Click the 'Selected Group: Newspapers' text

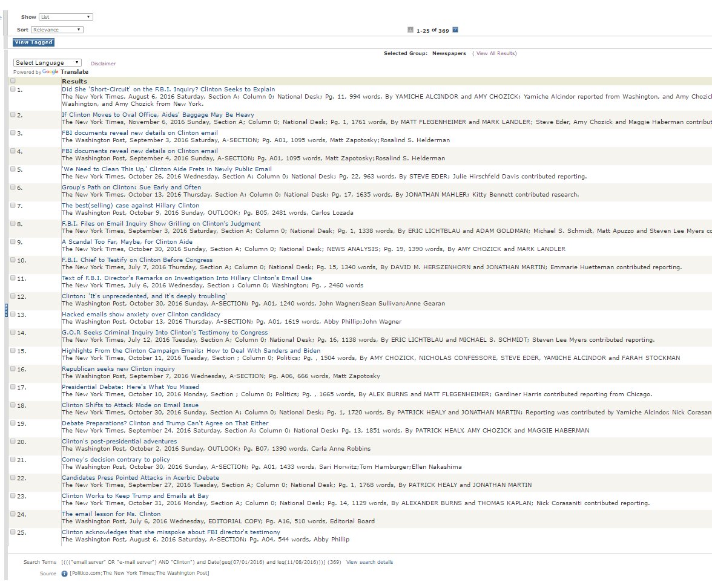(x=424, y=53)
